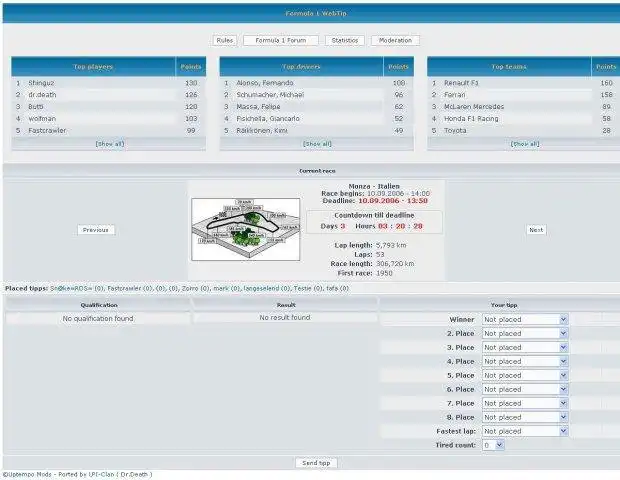Open the 3. Place dropdown

point(525,347)
